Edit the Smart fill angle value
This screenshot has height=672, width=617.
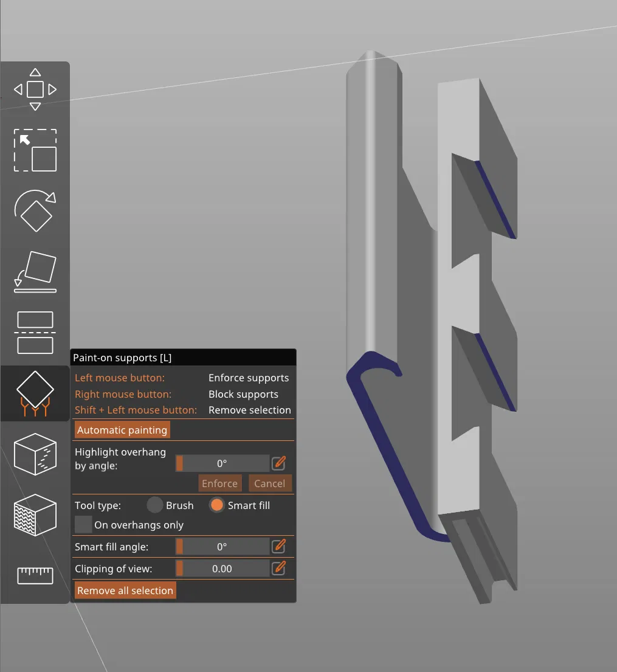point(279,547)
